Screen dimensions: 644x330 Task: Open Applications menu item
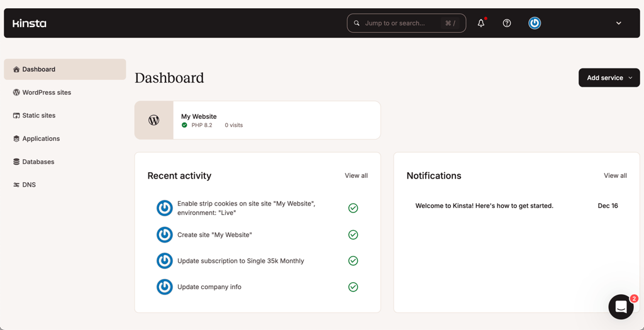click(65, 139)
